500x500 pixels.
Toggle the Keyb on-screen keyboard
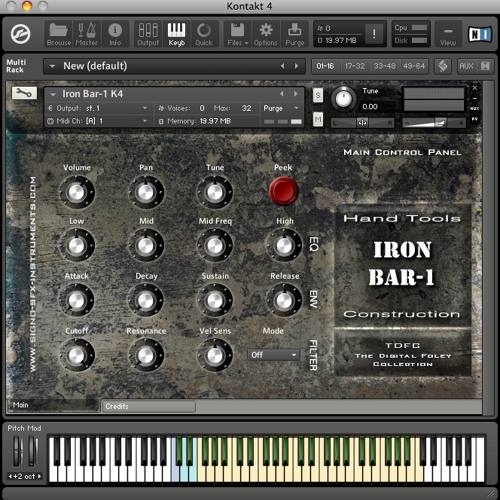176,34
